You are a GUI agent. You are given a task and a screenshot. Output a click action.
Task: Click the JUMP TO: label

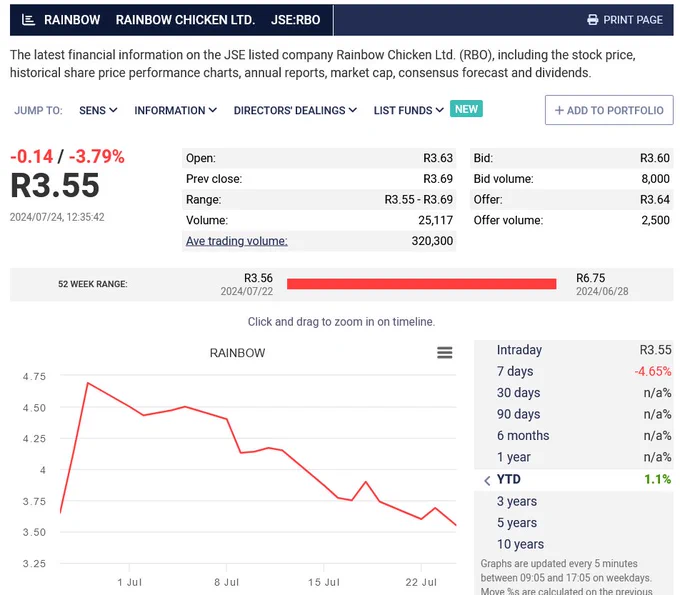click(38, 111)
